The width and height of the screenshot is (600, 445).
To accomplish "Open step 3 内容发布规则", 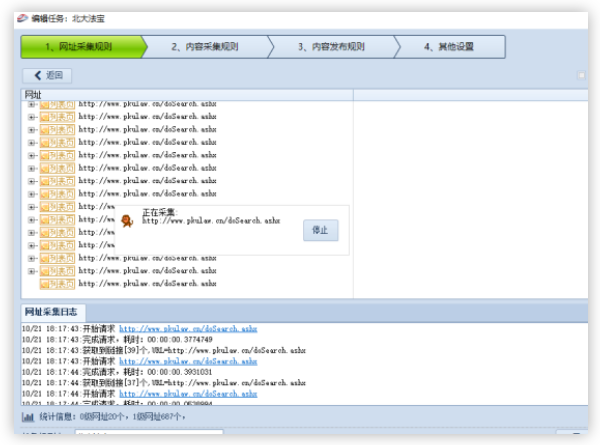I will click(331, 47).
